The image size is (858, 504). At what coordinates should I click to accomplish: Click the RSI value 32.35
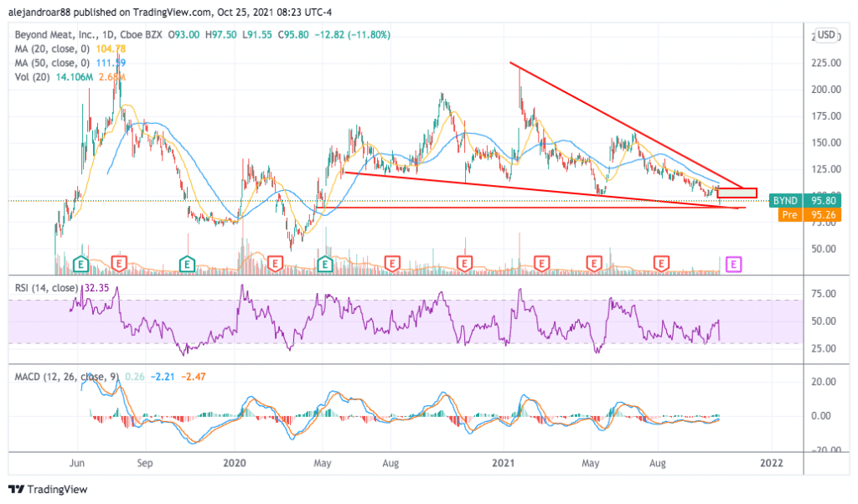click(x=96, y=287)
